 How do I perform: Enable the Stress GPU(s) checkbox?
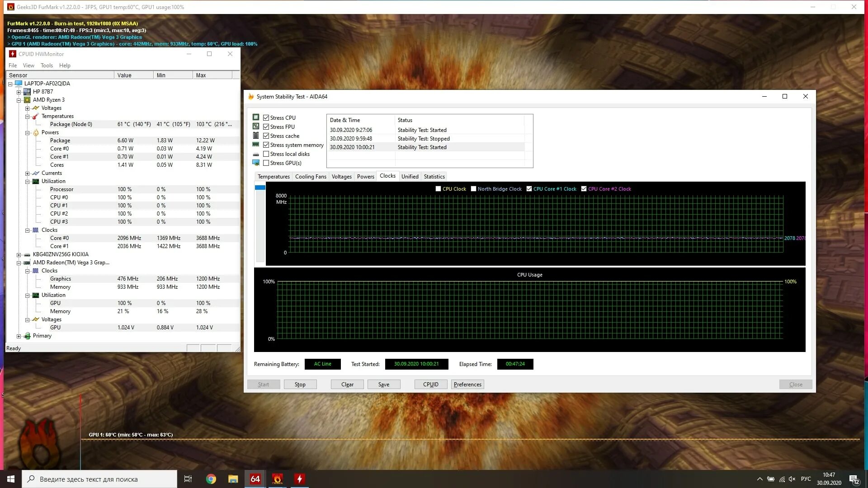click(266, 163)
